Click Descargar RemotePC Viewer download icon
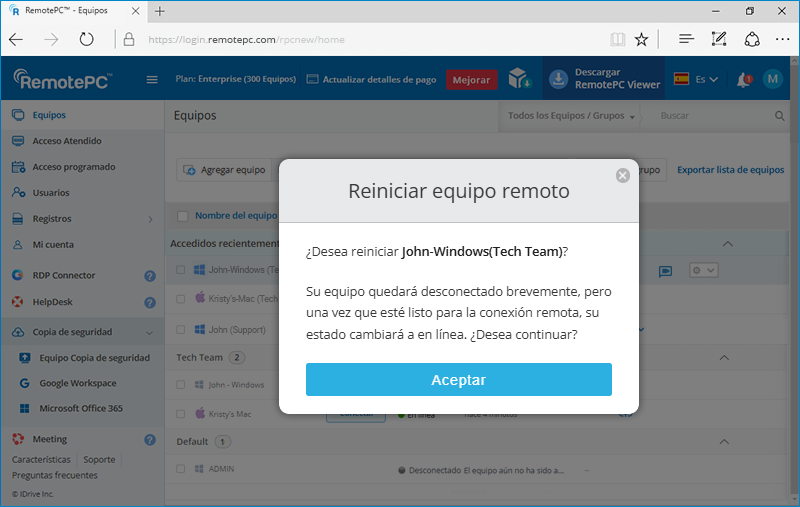The image size is (800, 507). [x=559, y=79]
